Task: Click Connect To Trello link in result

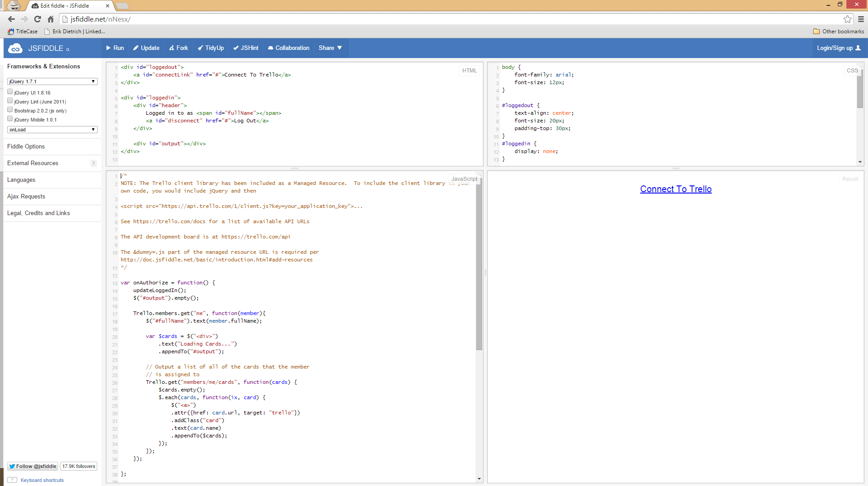Action: pos(676,189)
